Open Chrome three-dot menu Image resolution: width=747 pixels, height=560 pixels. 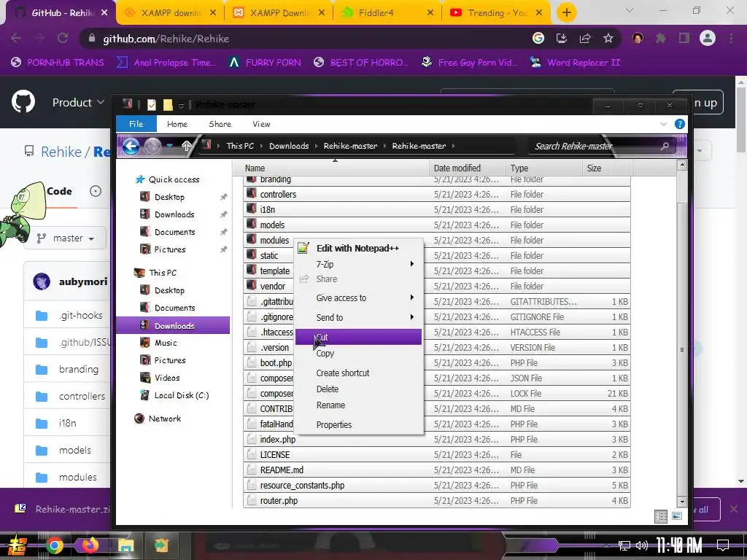(731, 38)
